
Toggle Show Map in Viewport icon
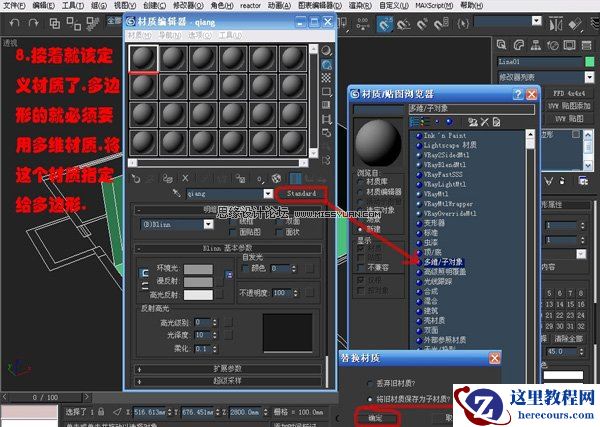point(276,178)
